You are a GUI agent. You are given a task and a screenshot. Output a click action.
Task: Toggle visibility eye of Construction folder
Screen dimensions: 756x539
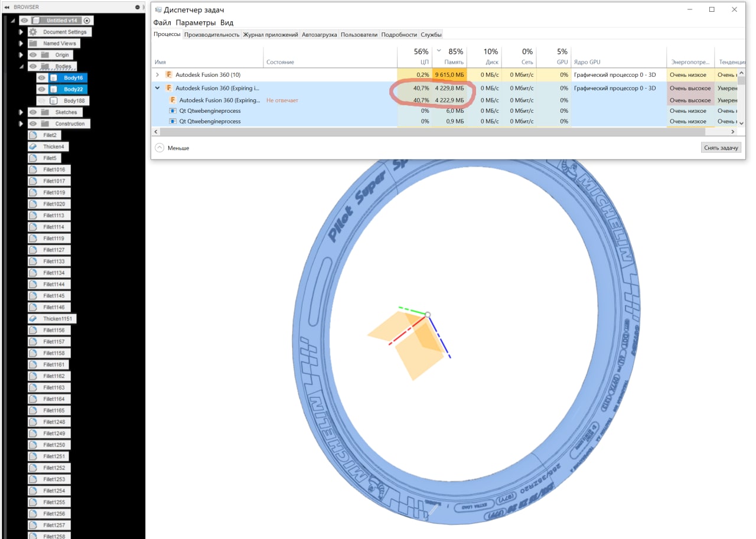click(33, 124)
